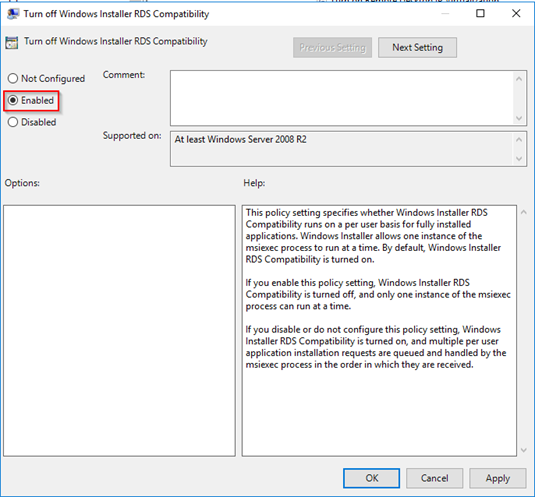The height and width of the screenshot is (497, 535).
Task: Confirm with the OK button
Action: click(x=371, y=478)
